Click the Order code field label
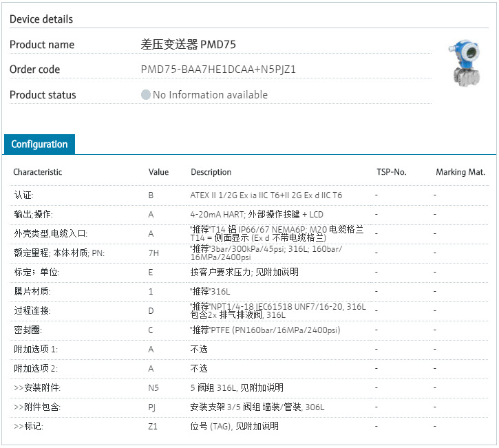Image resolution: width=499 pixels, height=448 pixels. tap(34, 70)
